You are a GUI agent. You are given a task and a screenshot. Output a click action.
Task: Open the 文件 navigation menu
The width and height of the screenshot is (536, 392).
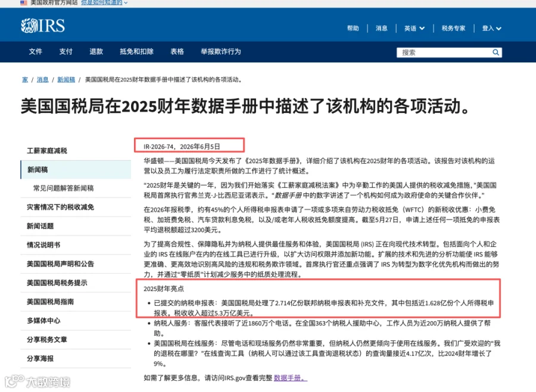pyautogui.click(x=36, y=52)
